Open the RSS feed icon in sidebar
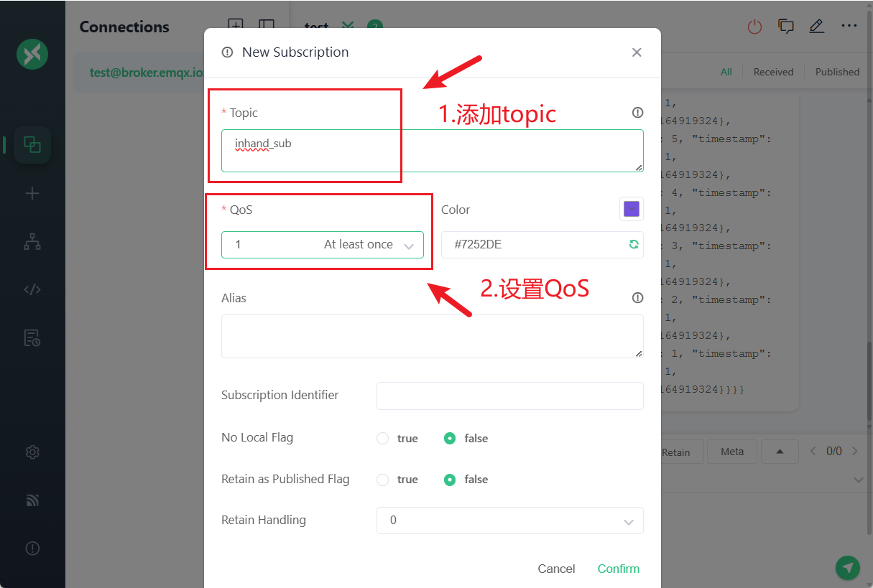The image size is (873, 588). (x=32, y=500)
